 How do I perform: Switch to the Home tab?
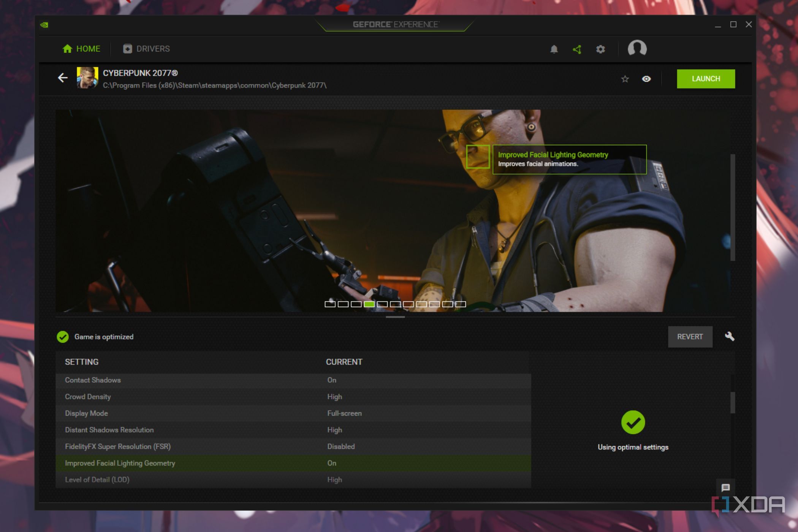tap(81, 49)
